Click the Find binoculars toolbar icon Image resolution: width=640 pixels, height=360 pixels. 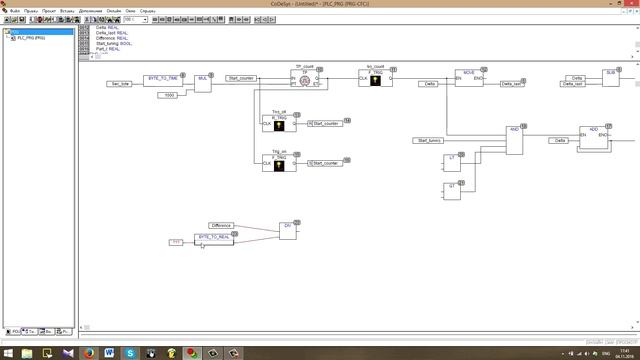point(109,20)
